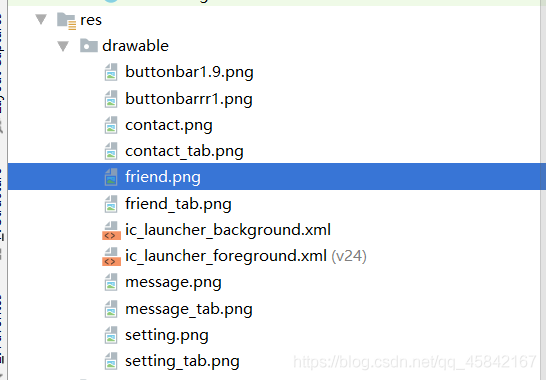Click the setting_tab.png image file icon
Screen dimensions: 546x380
point(111,362)
